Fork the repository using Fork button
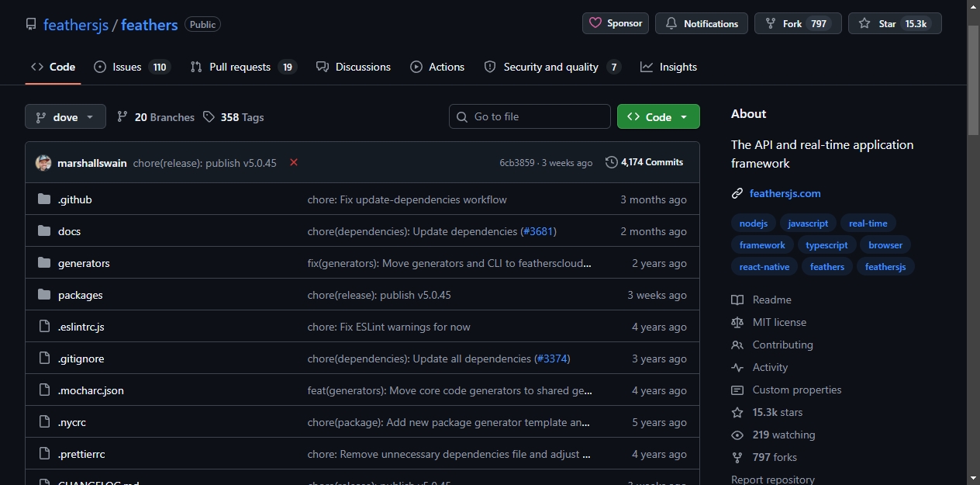The image size is (980, 485). [x=798, y=23]
